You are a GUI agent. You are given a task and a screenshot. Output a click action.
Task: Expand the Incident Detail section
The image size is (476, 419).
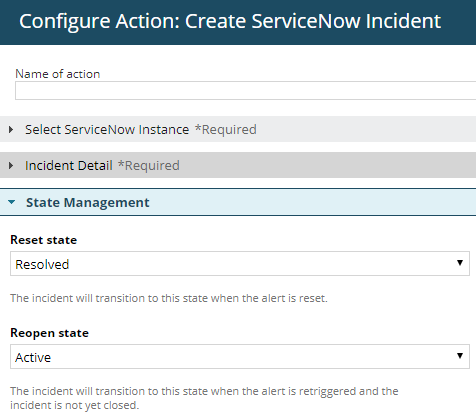(238, 165)
